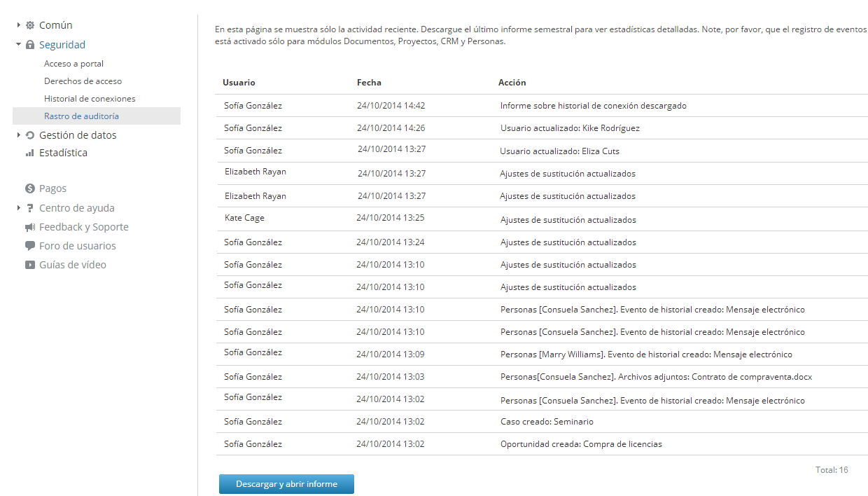Go to Derechos de acceso
Screen dimensions: 868x496
(x=83, y=81)
